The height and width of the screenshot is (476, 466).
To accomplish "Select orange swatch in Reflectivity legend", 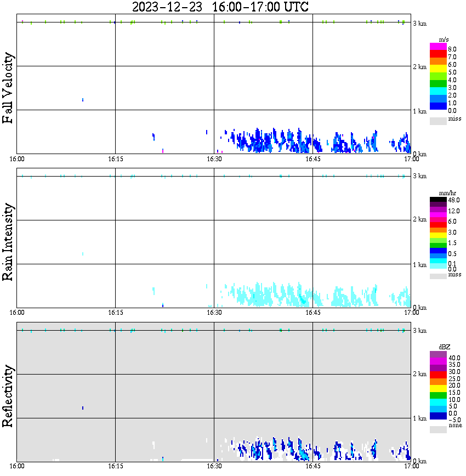I will 438,382.
